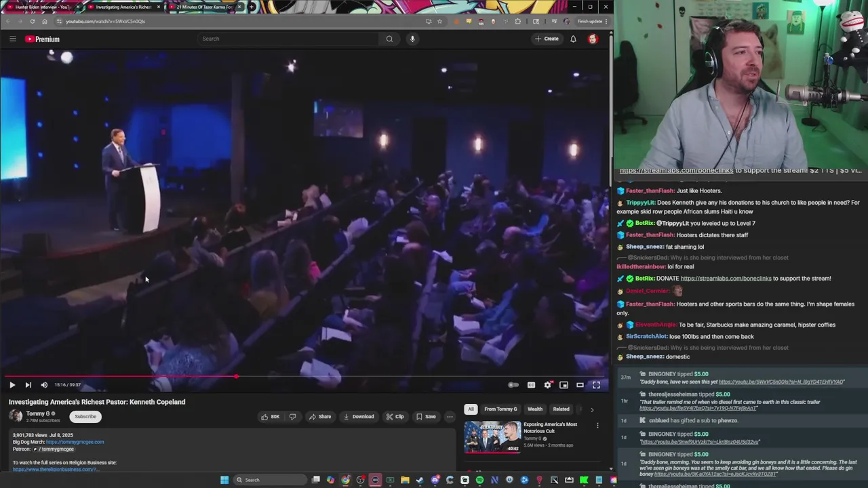Close the 'Investigating America's Richest' tab
This screenshot has width=868, height=488.
click(159, 7)
